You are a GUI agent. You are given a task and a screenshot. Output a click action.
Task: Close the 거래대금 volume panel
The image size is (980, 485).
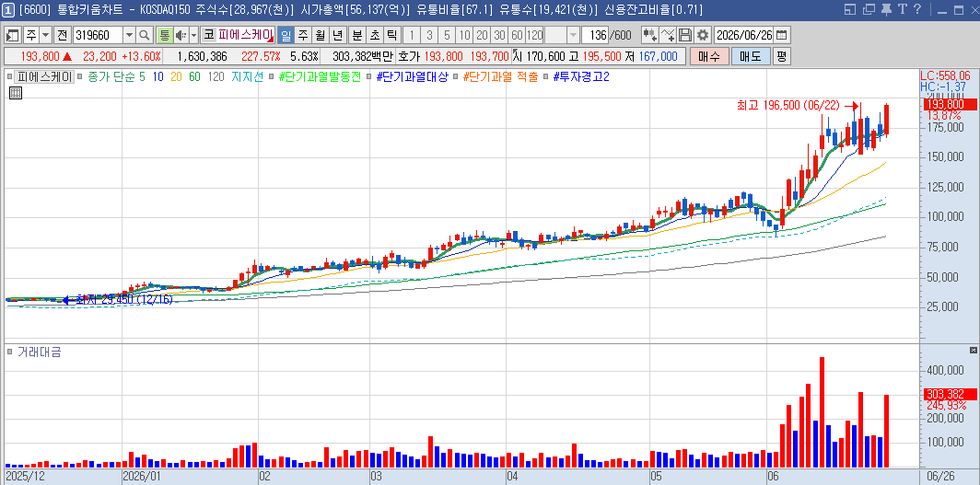(x=974, y=350)
